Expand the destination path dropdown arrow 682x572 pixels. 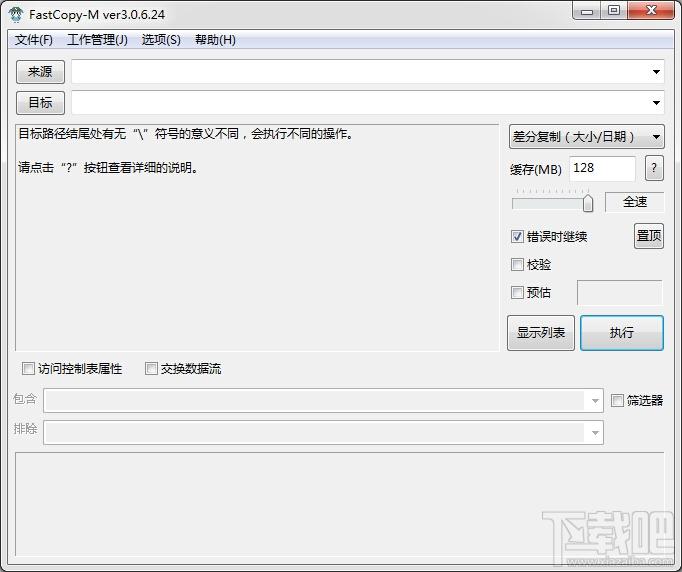[x=656, y=103]
